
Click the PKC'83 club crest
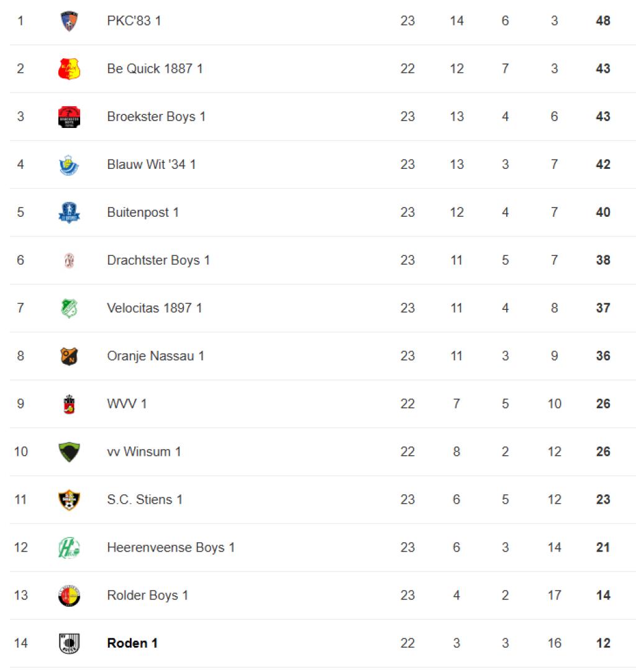tap(69, 21)
